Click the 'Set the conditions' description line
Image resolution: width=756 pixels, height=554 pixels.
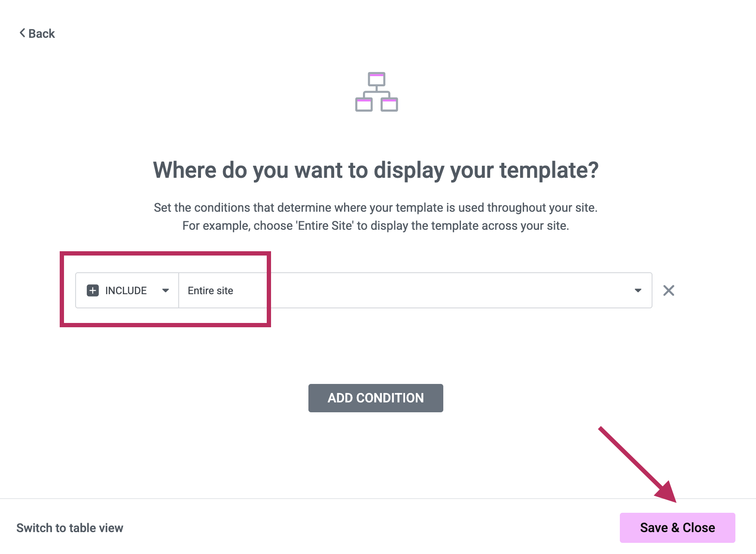click(x=375, y=208)
